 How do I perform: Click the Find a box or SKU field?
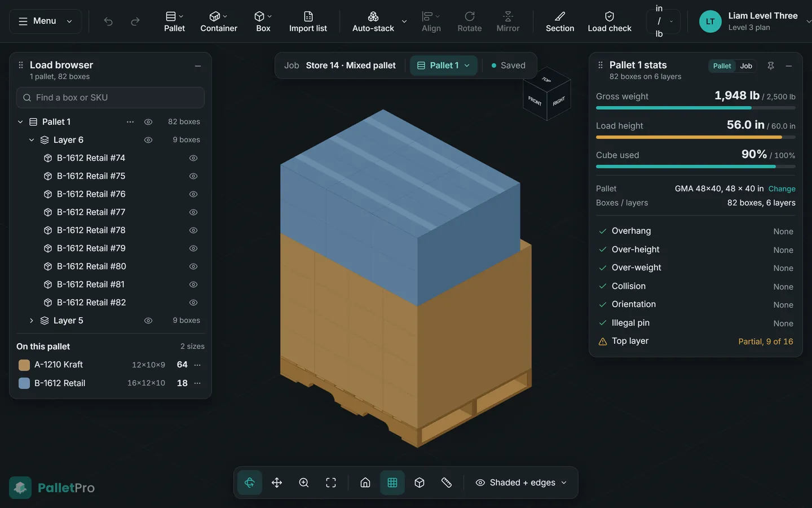[111, 98]
